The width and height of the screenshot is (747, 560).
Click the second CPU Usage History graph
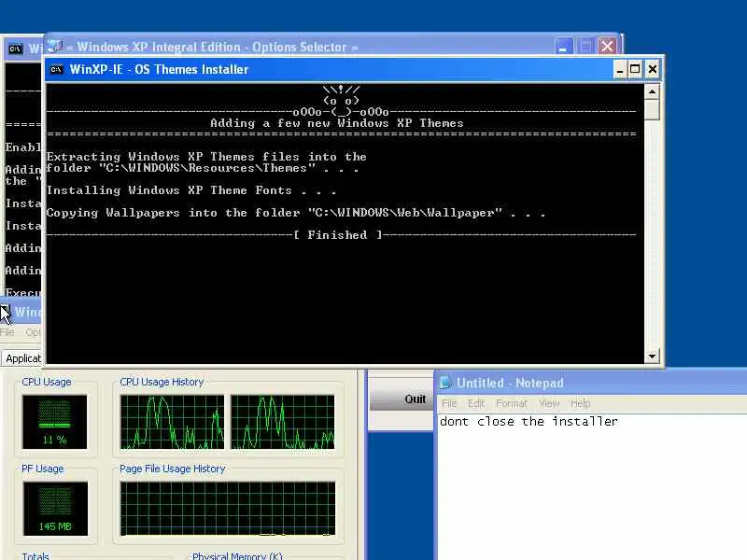tap(283, 422)
